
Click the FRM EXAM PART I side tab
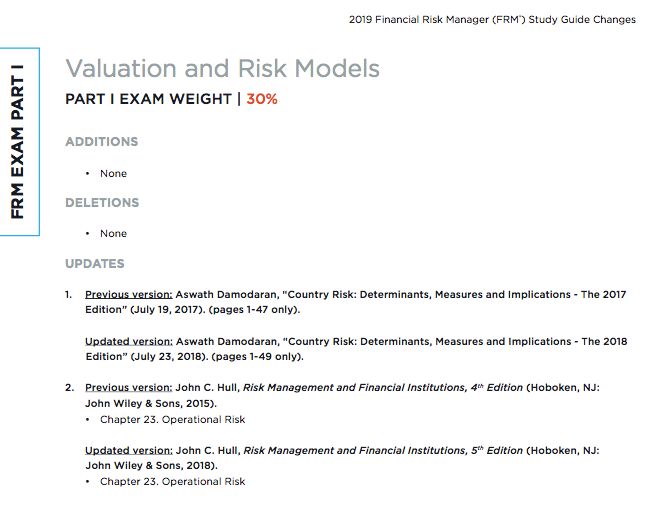tap(19, 141)
